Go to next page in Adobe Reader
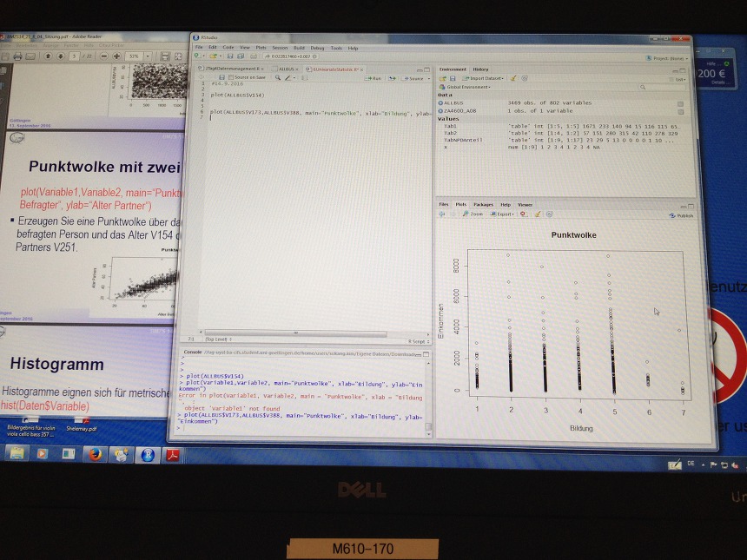This screenshot has width=747, height=560. [61, 56]
